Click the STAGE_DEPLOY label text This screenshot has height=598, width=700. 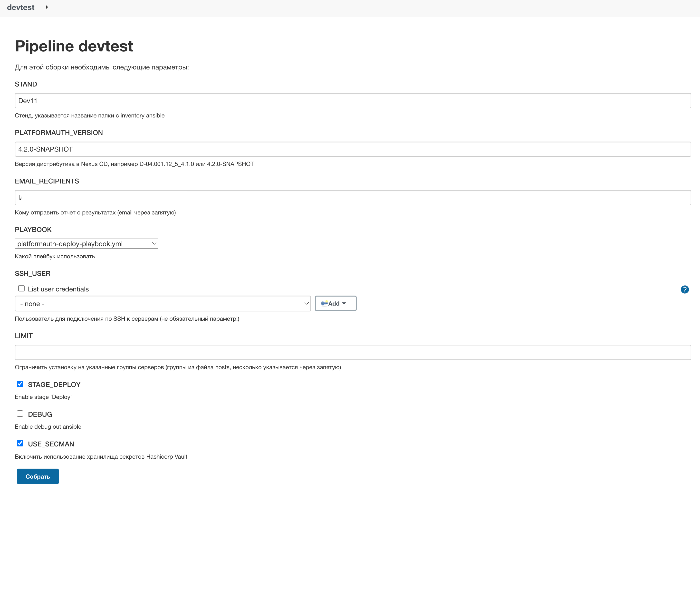point(54,385)
